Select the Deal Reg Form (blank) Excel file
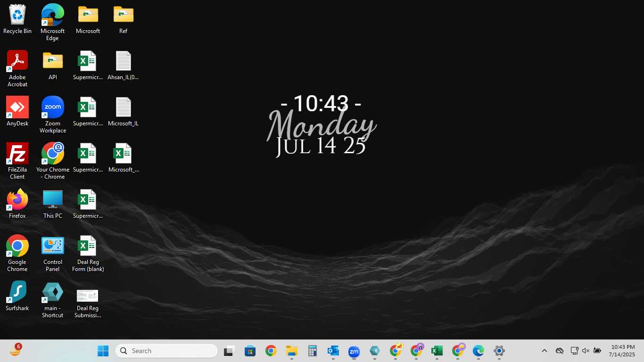The width and height of the screenshot is (644, 362). click(x=88, y=254)
